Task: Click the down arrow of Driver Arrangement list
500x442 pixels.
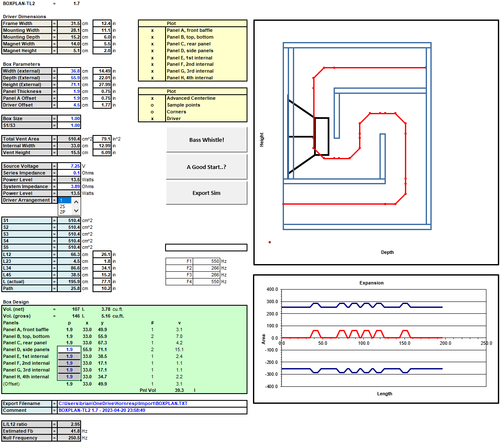Action: [76, 210]
